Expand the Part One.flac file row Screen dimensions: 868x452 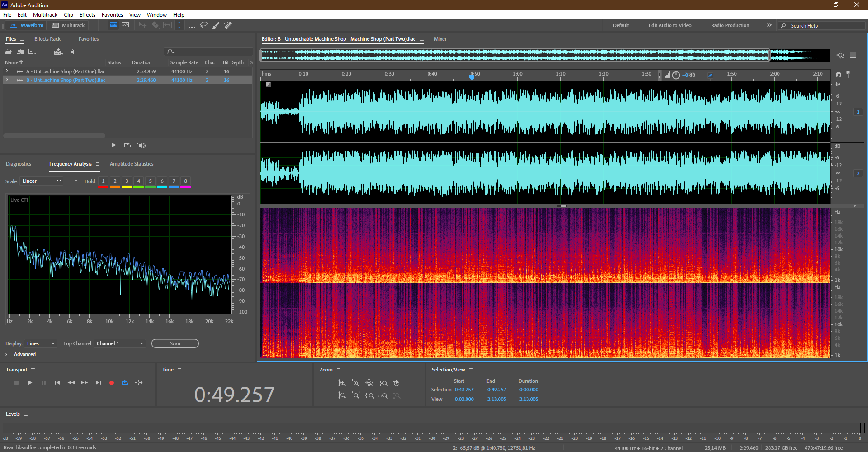[x=7, y=71]
